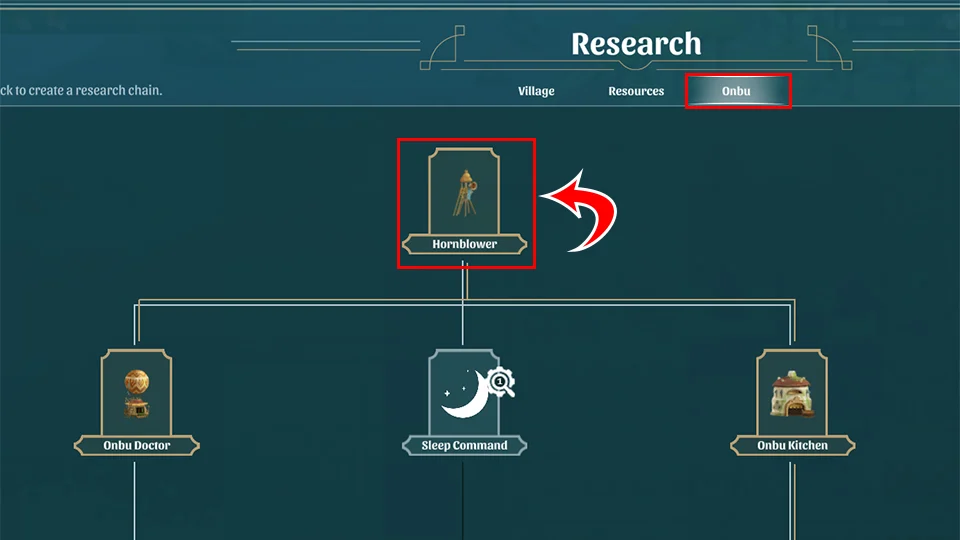Select the Hornblower horn tower icon

point(465,193)
